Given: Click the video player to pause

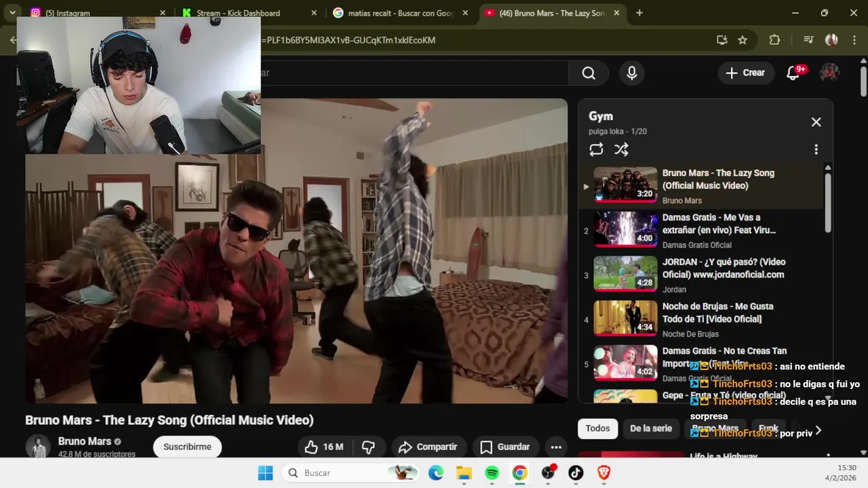Looking at the screenshot, I should coord(296,251).
